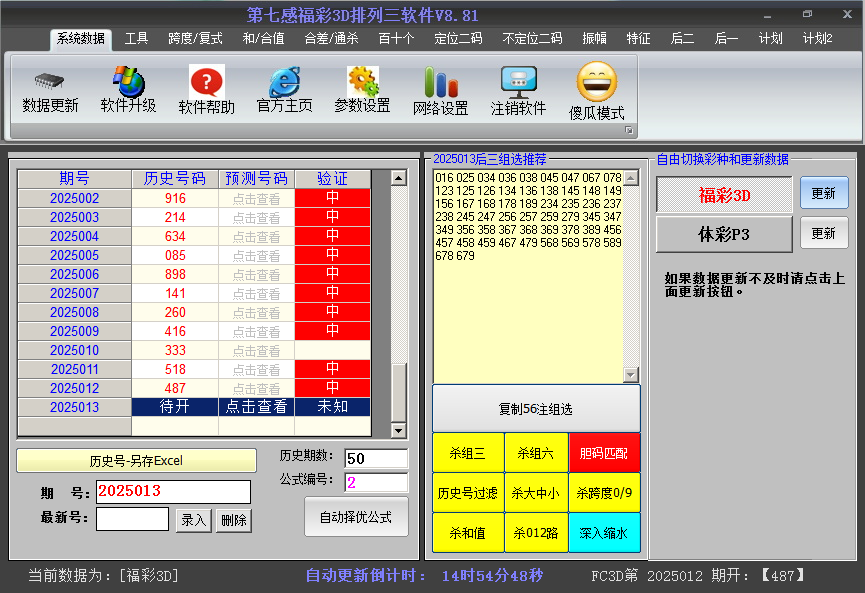Click 自动择优公式 button
Viewport: 865px width, 593px height.
coord(356,517)
